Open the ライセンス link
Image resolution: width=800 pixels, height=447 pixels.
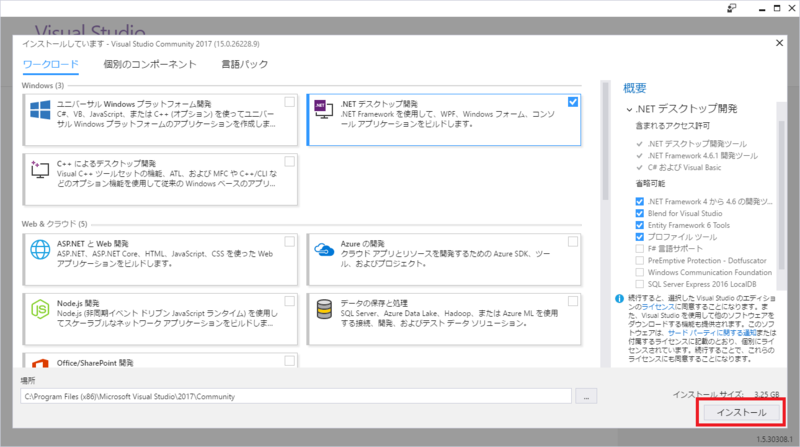(658, 307)
